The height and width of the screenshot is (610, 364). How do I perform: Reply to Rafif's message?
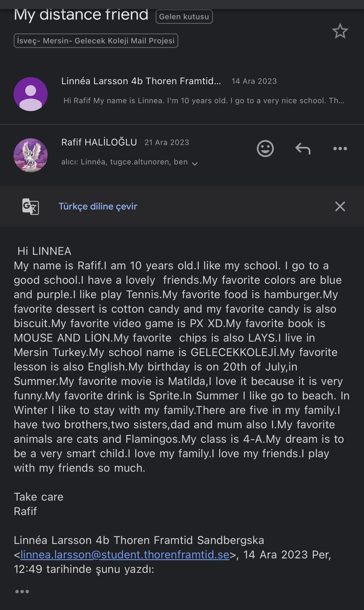click(303, 149)
